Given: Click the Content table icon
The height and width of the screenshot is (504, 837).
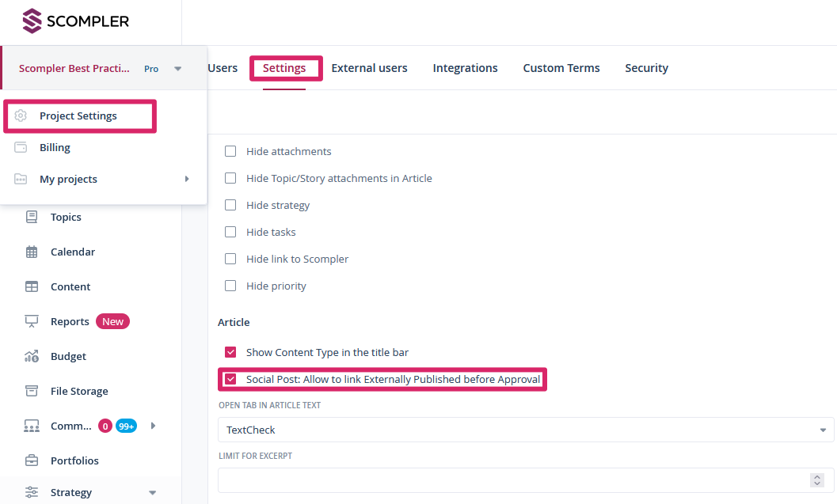Looking at the screenshot, I should click(32, 286).
